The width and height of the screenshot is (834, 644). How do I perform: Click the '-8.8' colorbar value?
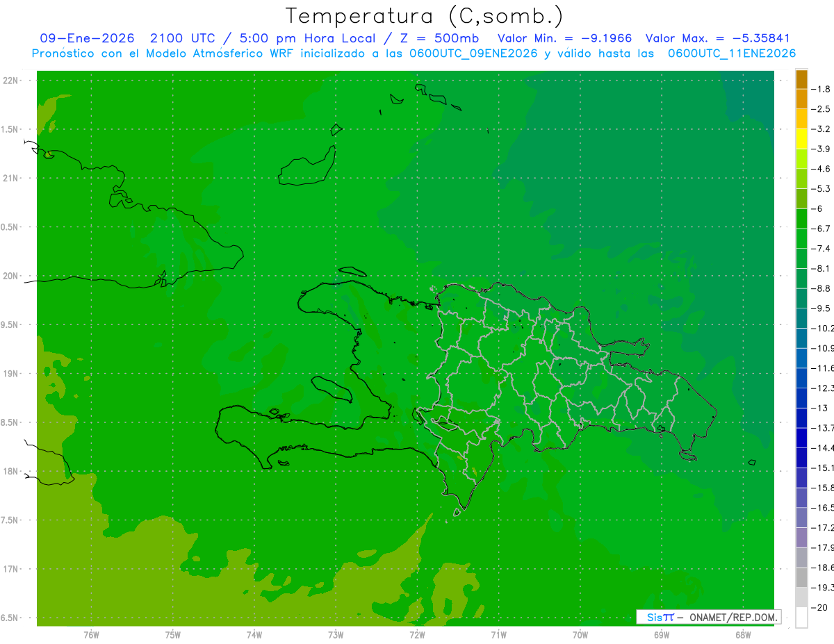tap(822, 288)
